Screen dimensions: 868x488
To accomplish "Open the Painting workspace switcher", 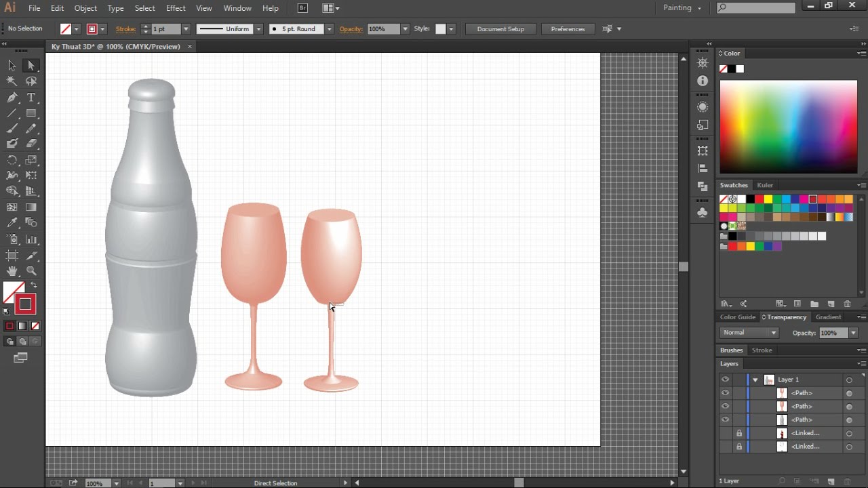I will click(x=682, y=8).
